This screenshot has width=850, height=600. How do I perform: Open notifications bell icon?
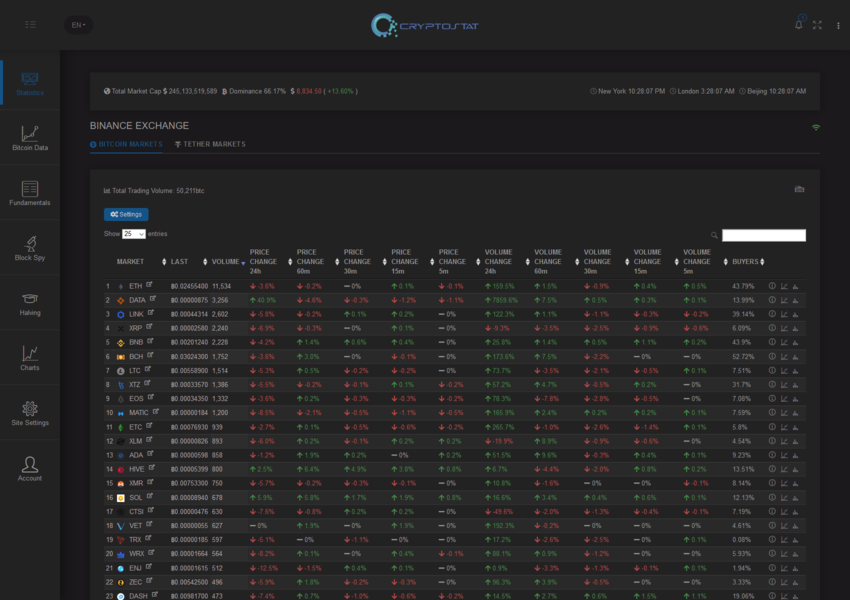tap(799, 25)
